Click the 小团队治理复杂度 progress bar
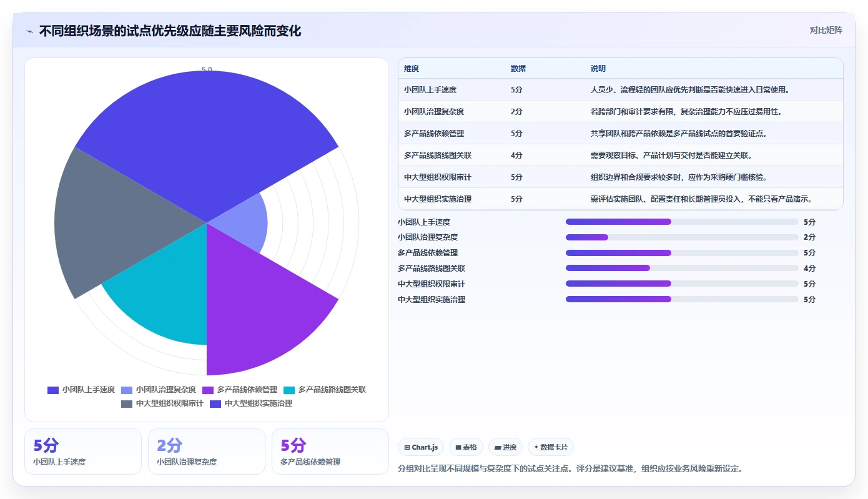Screen dimensions: 868x499 pos(682,237)
